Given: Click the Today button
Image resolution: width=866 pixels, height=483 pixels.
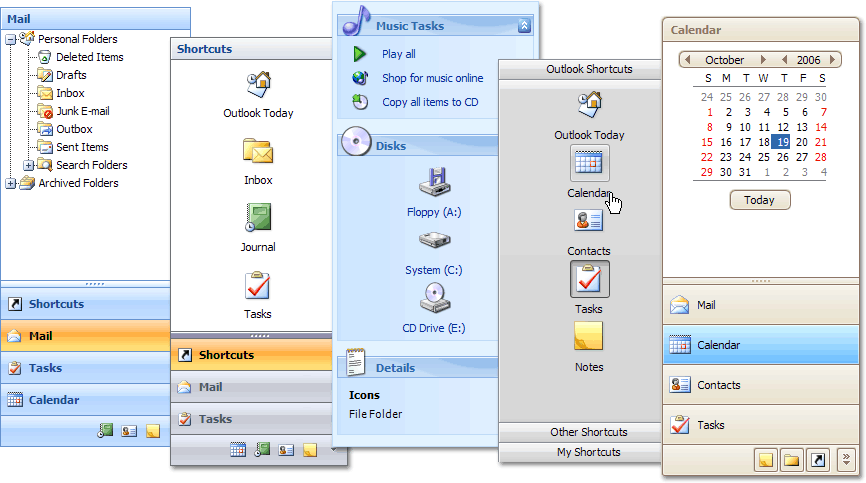Looking at the screenshot, I should (x=760, y=200).
